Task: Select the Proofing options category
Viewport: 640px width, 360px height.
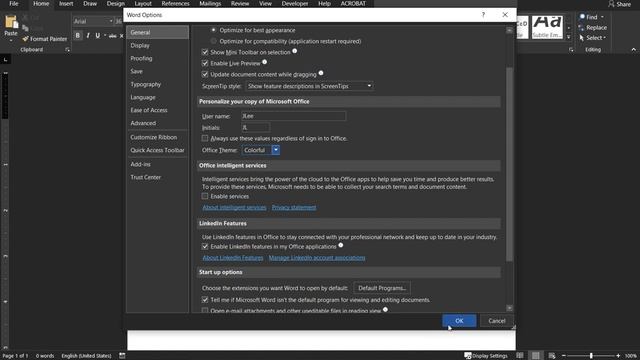Action: 157,58
